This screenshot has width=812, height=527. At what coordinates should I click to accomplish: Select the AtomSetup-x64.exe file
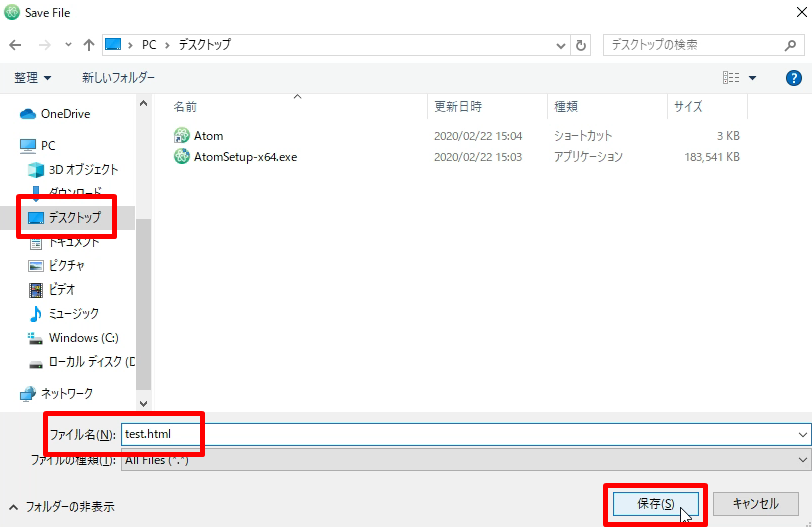(x=245, y=156)
